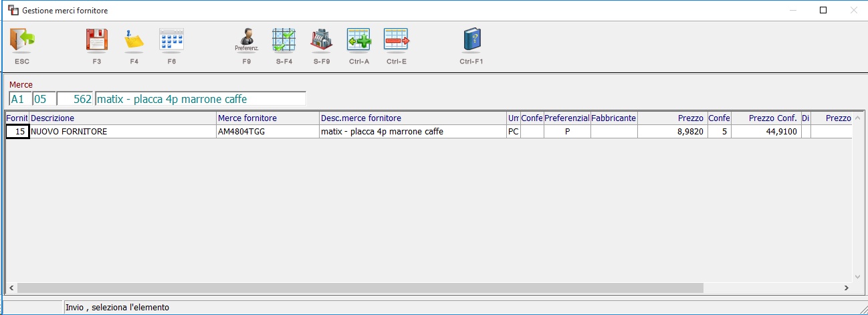868x315 pixels.
Task: Close the Gestione merci fornitore window
Action: tap(853, 10)
